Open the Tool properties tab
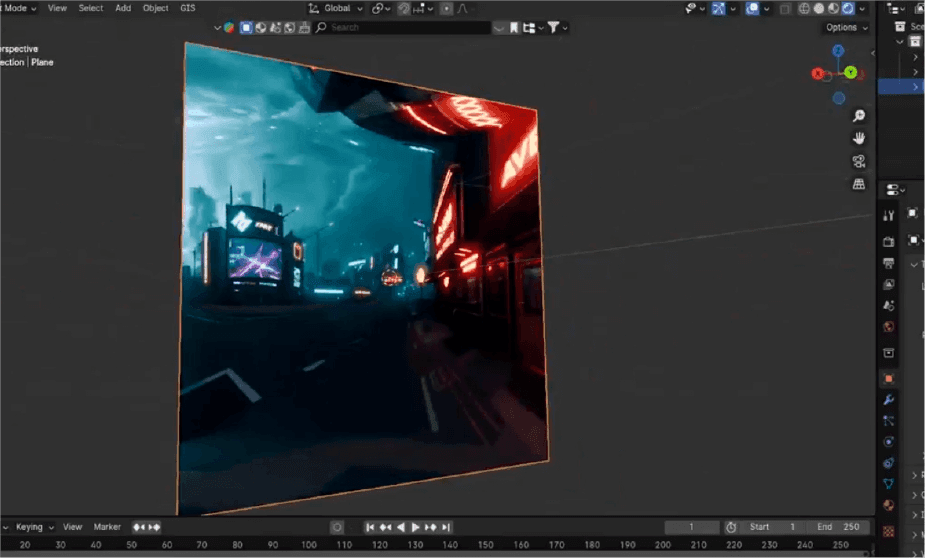925x558 pixels. (x=888, y=216)
